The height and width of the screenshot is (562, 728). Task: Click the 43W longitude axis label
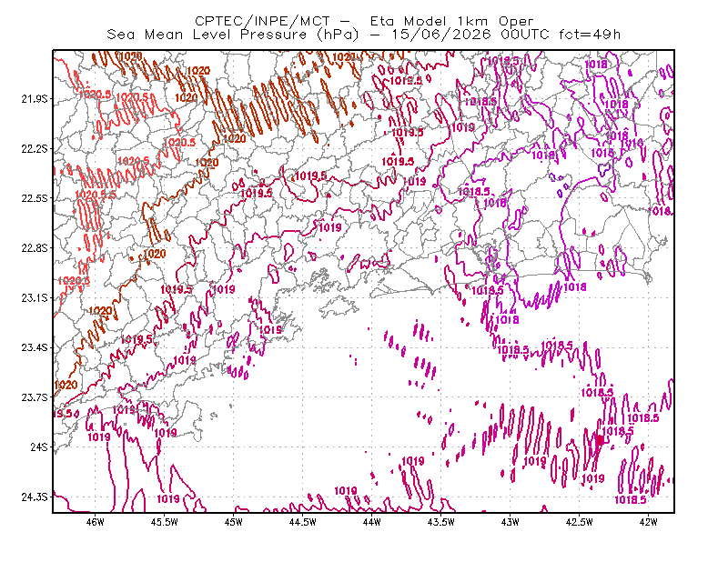511,522
